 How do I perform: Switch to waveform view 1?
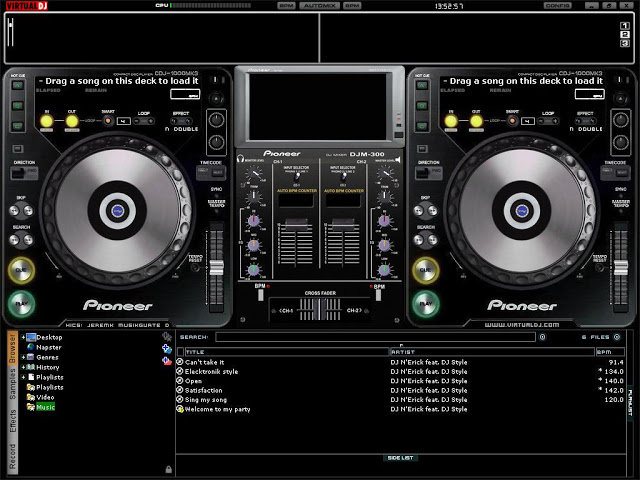point(625,26)
